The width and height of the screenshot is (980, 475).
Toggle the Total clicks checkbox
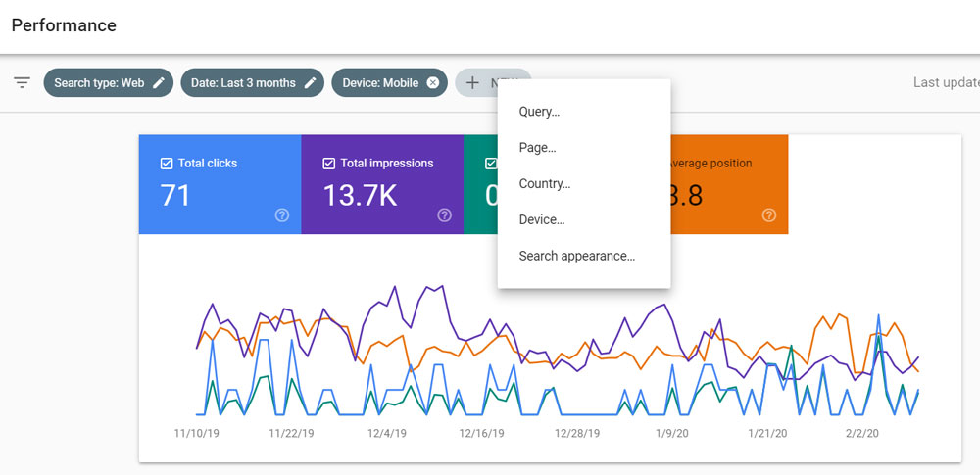coord(167,164)
